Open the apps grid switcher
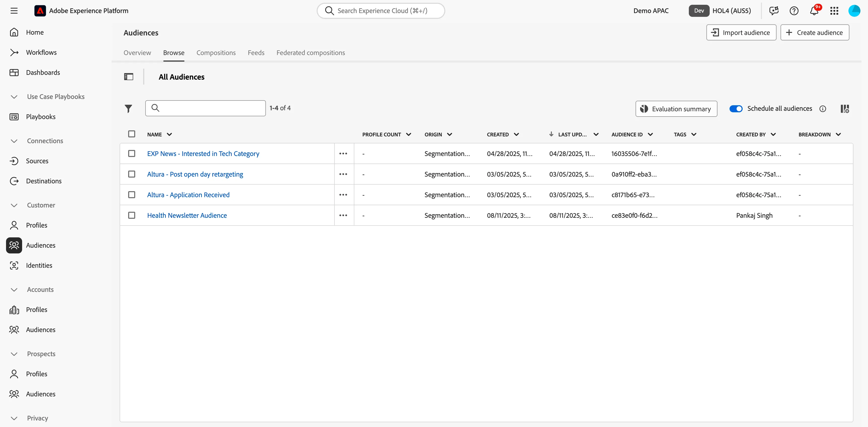This screenshot has height=427, width=868. tap(834, 11)
